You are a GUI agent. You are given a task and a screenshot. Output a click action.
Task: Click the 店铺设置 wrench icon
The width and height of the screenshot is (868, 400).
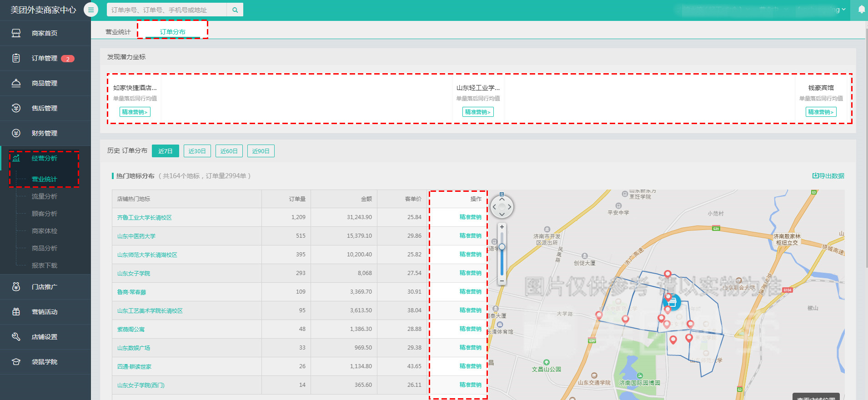(x=16, y=337)
